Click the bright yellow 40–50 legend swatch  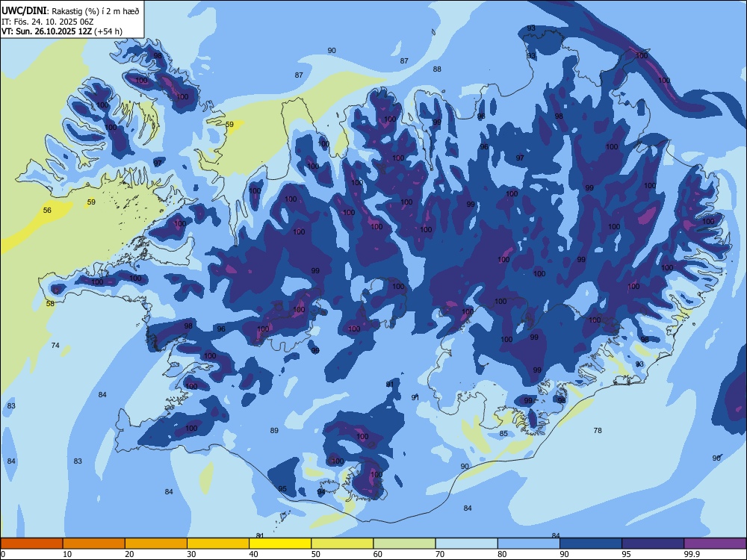click(x=280, y=544)
